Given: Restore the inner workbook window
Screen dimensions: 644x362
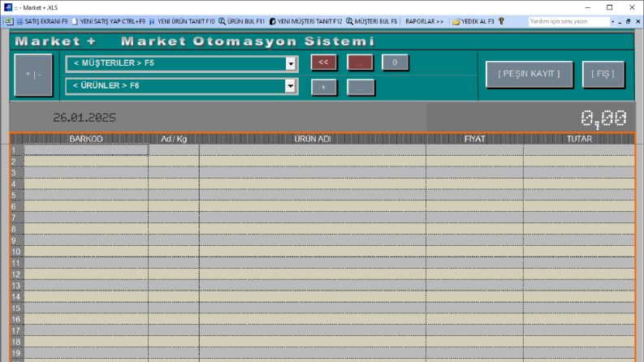Looking at the screenshot, I should 629,21.
